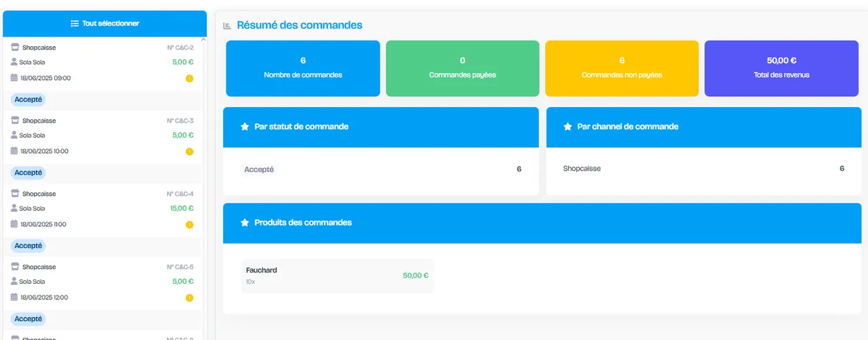Viewport: 868px width, 340px height.
Task: Click the list icon in Tout sélectionner
Action: pos(75,24)
